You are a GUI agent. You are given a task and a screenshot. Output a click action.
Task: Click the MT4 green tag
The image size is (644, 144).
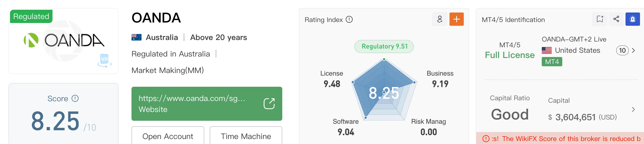pos(552,62)
